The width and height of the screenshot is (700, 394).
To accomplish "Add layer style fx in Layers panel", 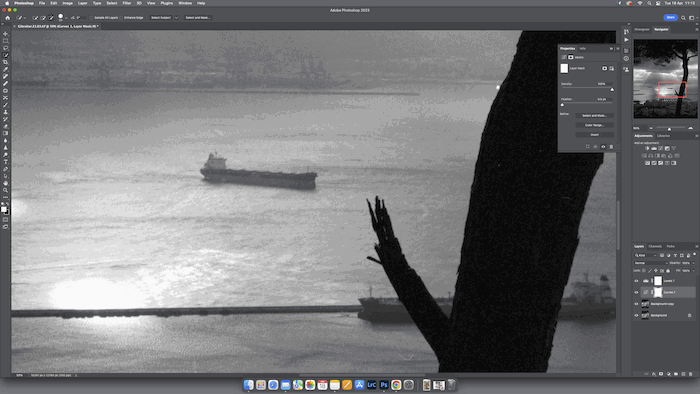I will 654,374.
